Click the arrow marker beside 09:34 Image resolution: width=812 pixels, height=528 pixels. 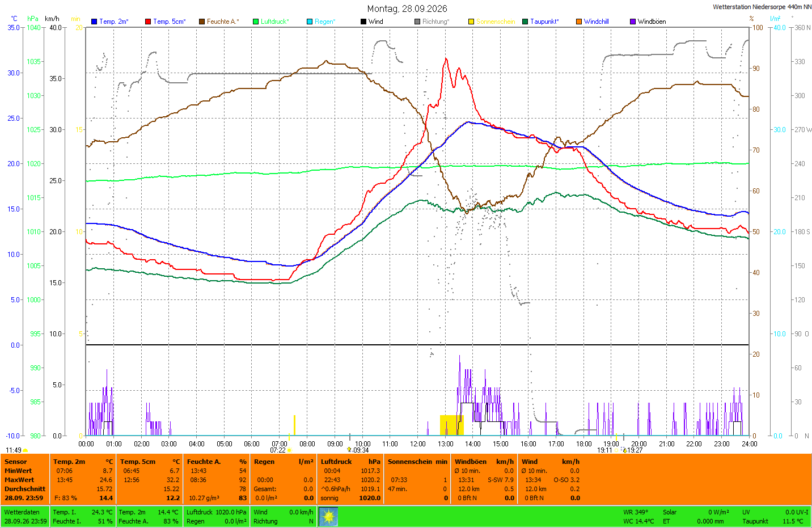click(x=349, y=450)
